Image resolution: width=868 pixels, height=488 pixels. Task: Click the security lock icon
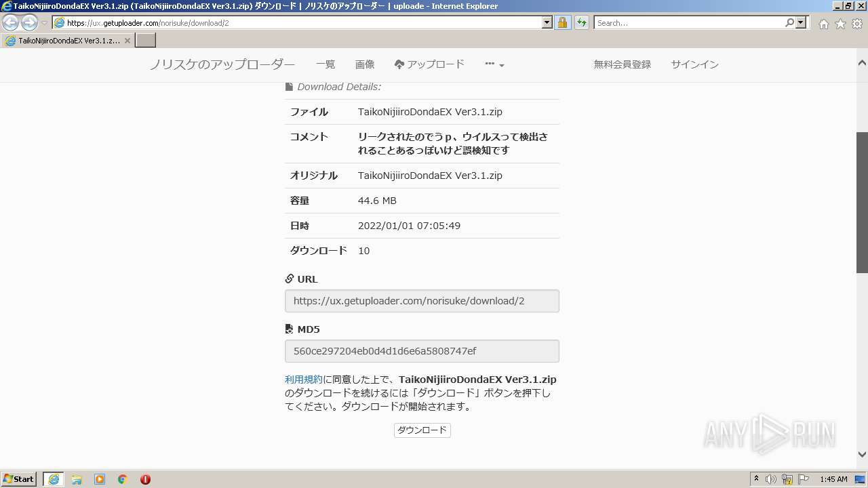pos(562,23)
